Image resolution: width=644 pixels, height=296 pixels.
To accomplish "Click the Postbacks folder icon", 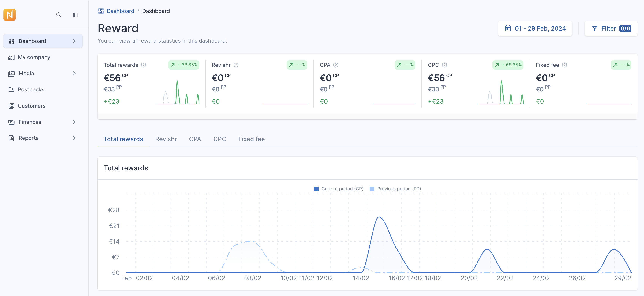I will tap(11, 89).
